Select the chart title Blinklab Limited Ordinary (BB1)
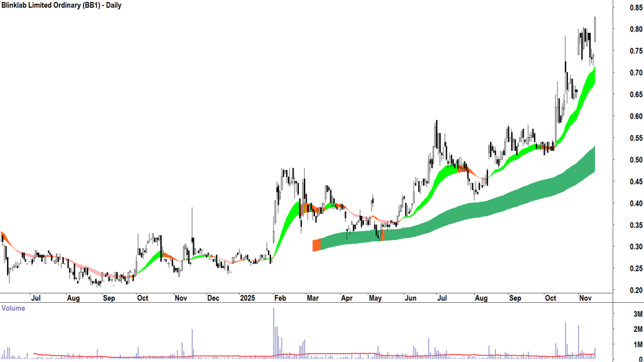 click(x=50, y=5)
